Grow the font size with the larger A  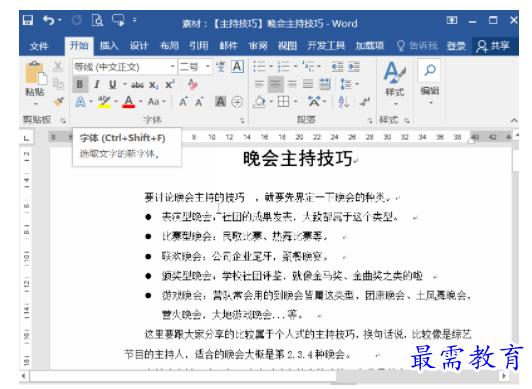tap(183, 101)
